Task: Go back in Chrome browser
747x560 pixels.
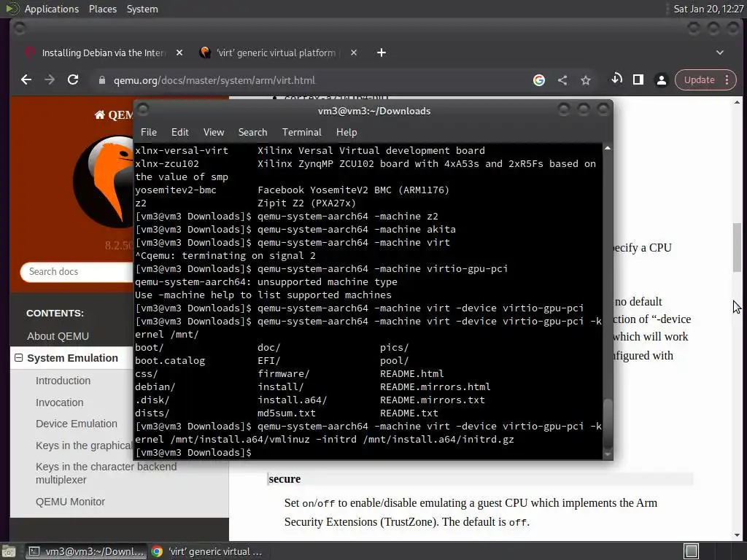Action: click(x=26, y=80)
